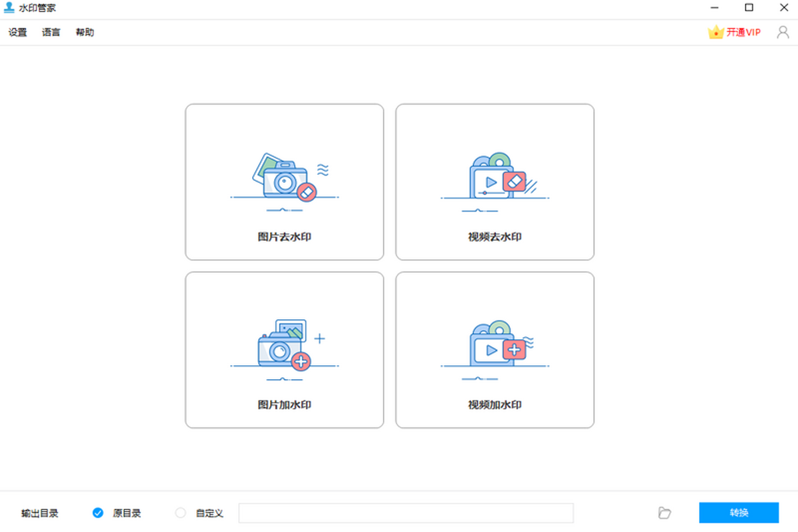Click the 图片加水印 label
Screen dimensions: 798x532
[284, 404]
